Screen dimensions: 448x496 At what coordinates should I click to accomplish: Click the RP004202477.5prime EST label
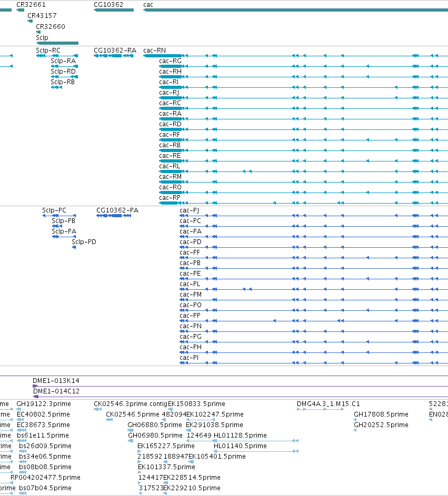point(46,478)
